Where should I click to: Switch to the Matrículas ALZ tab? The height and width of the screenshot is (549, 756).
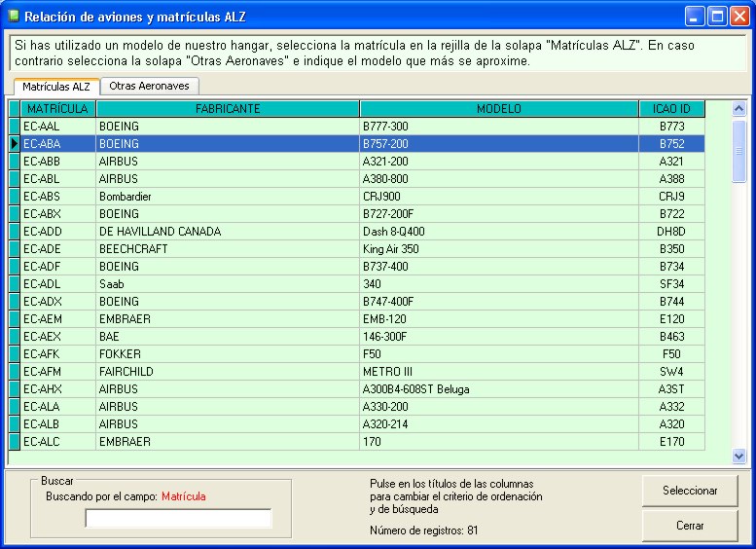(56, 87)
